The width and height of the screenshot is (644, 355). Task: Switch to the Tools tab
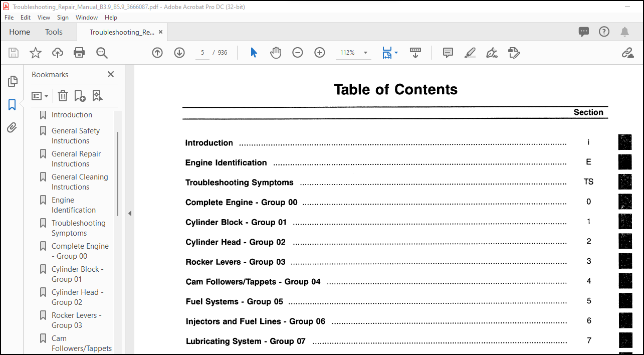pyautogui.click(x=54, y=32)
